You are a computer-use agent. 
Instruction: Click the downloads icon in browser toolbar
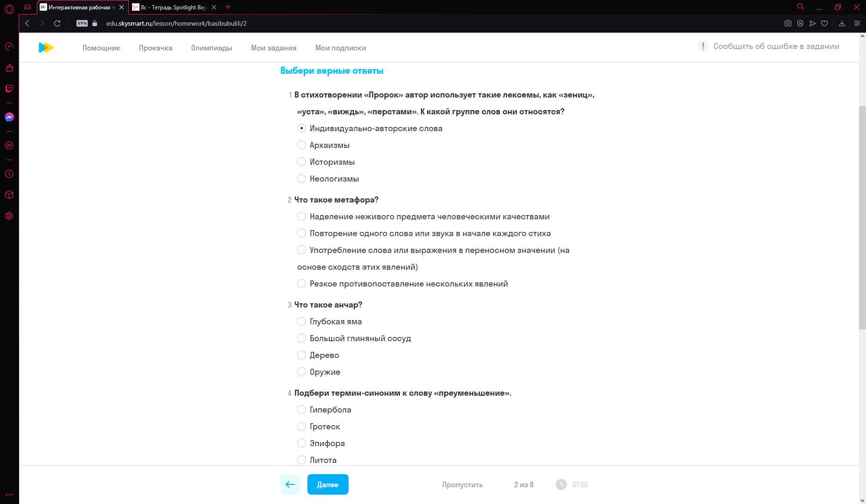point(842,23)
